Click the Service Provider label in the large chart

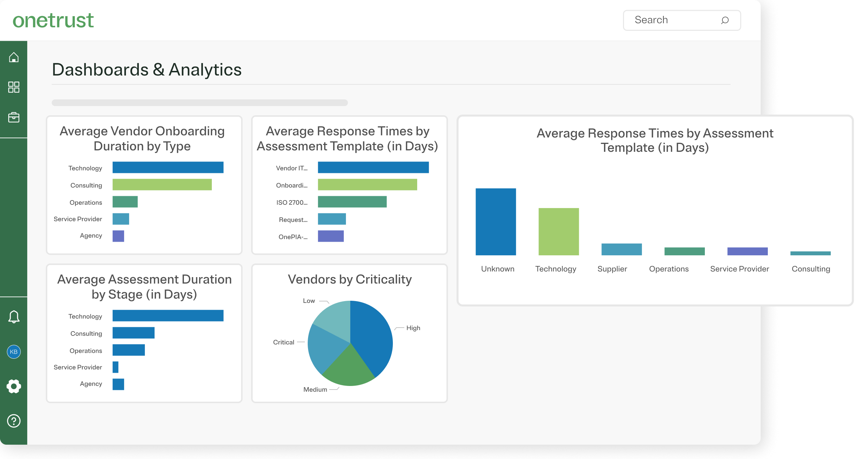pos(739,269)
